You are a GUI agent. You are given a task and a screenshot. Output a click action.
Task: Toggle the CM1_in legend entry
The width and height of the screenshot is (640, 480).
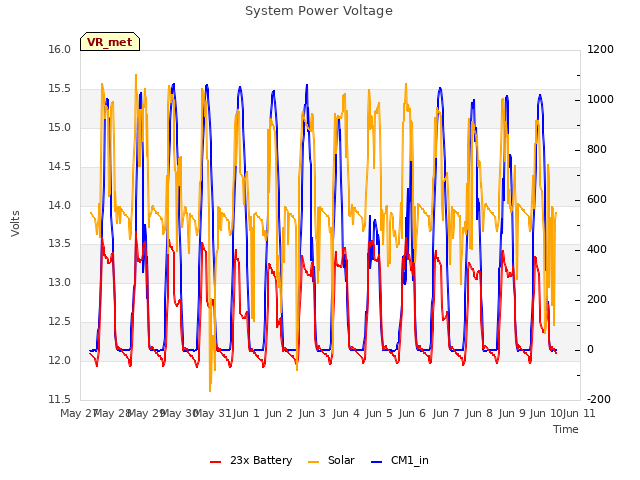(x=400, y=460)
